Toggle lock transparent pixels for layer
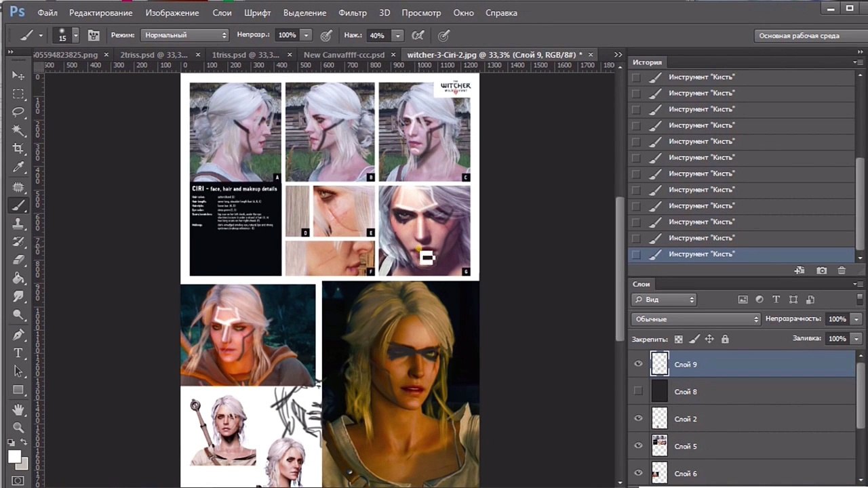This screenshot has width=868, height=488. tap(678, 339)
